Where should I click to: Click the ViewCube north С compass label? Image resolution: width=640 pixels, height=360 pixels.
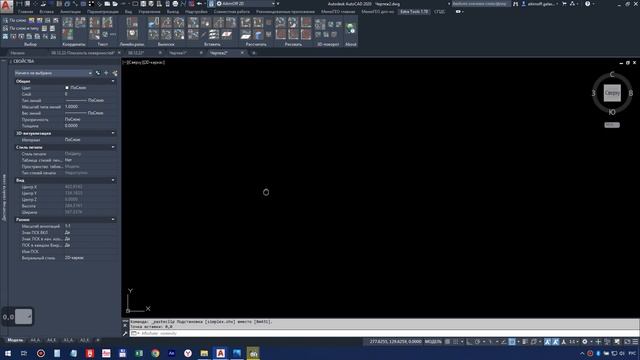[612, 74]
